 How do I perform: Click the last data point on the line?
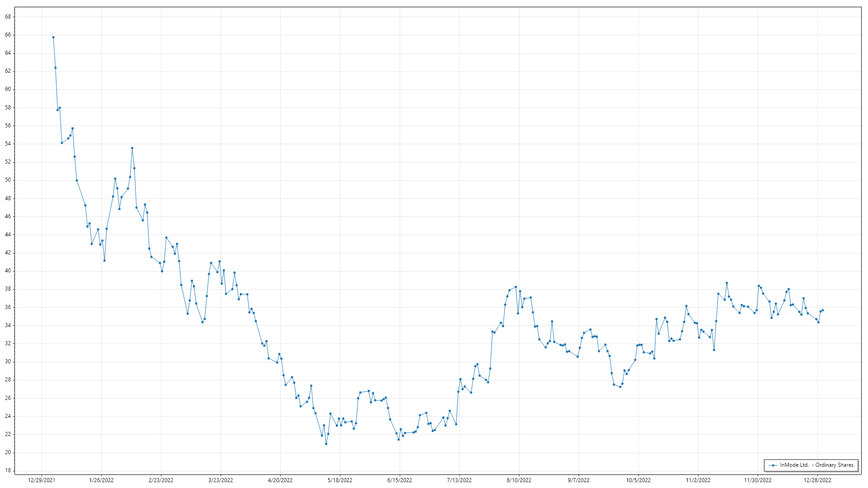pyautogui.click(x=823, y=310)
